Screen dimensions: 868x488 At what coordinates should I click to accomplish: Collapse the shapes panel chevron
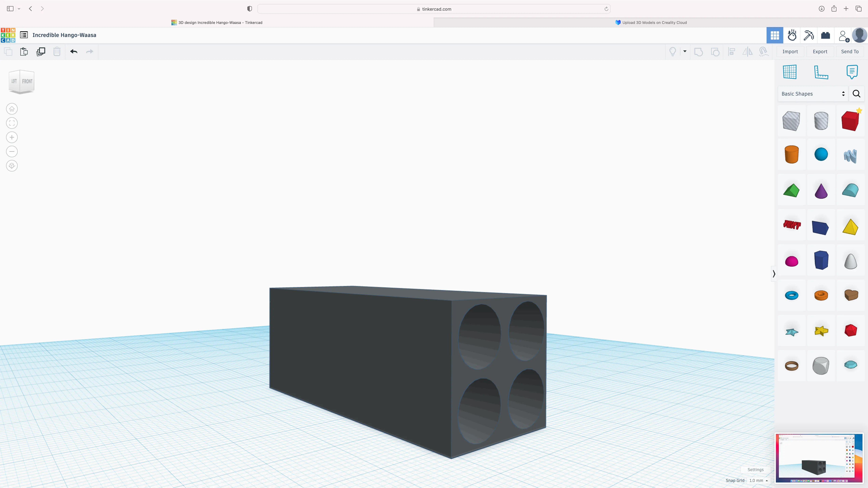(774, 273)
